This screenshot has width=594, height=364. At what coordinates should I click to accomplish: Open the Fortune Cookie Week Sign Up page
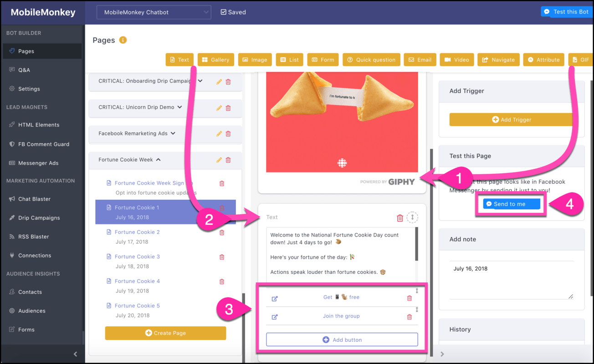click(x=154, y=183)
